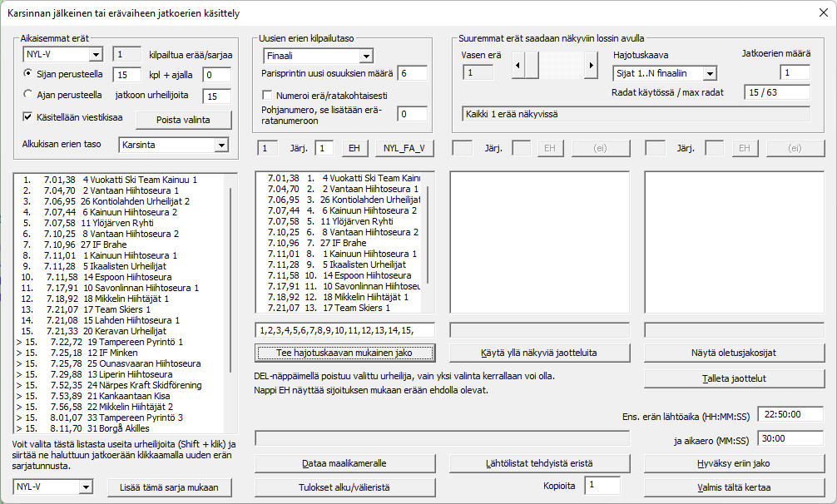Click the left arrow of Vasen erä slider
This screenshot has width=837, height=504.
click(518, 65)
